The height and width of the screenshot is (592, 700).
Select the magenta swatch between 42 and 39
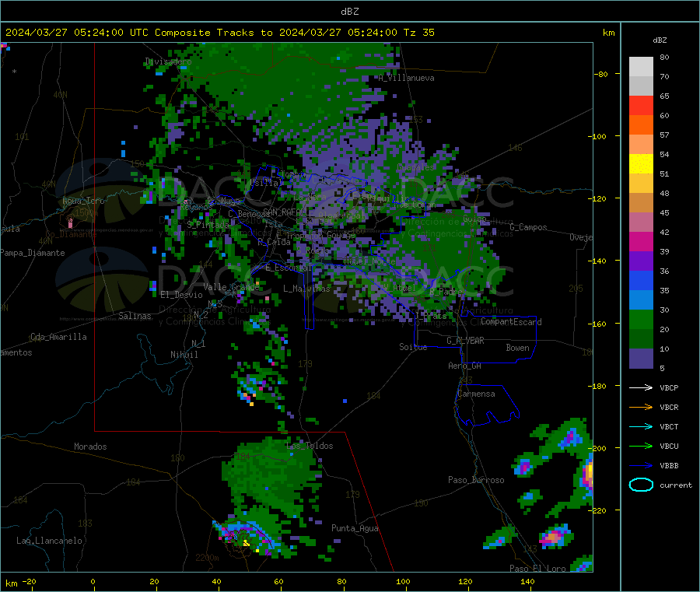click(641, 241)
